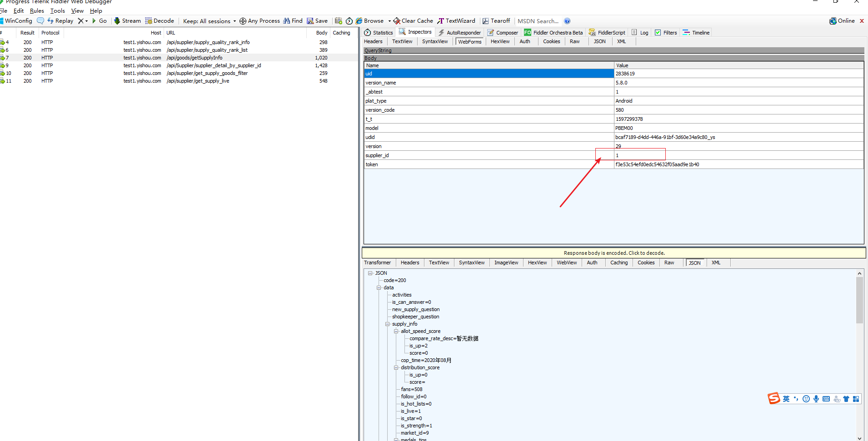This screenshot has height=441, width=868.
Task: Open the View menu
Action: 77,11
